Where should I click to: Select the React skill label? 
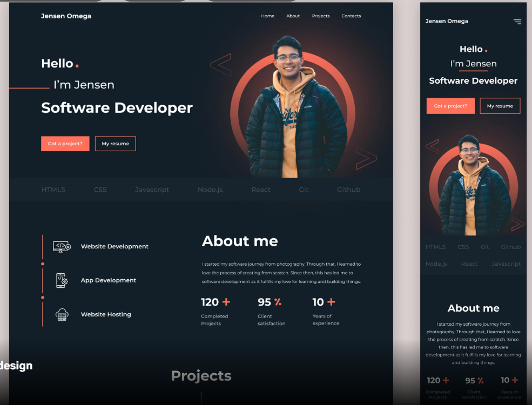point(261,190)
